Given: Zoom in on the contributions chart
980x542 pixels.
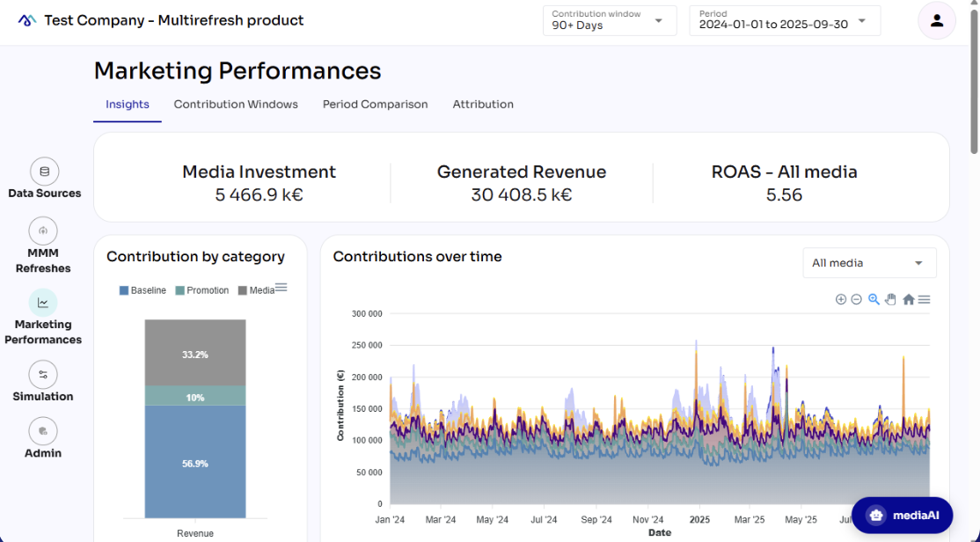Looking at the screenshot, I should (x=840, y=299).
